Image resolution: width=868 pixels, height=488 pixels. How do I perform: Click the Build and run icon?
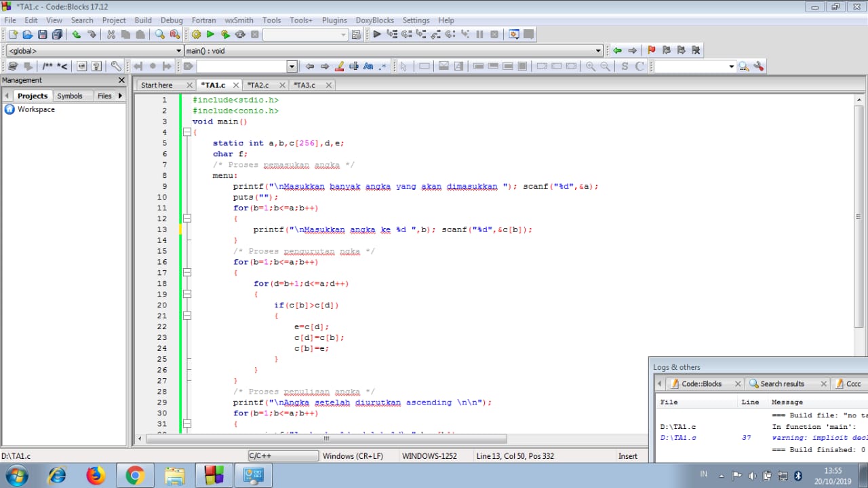coord(225,35)
